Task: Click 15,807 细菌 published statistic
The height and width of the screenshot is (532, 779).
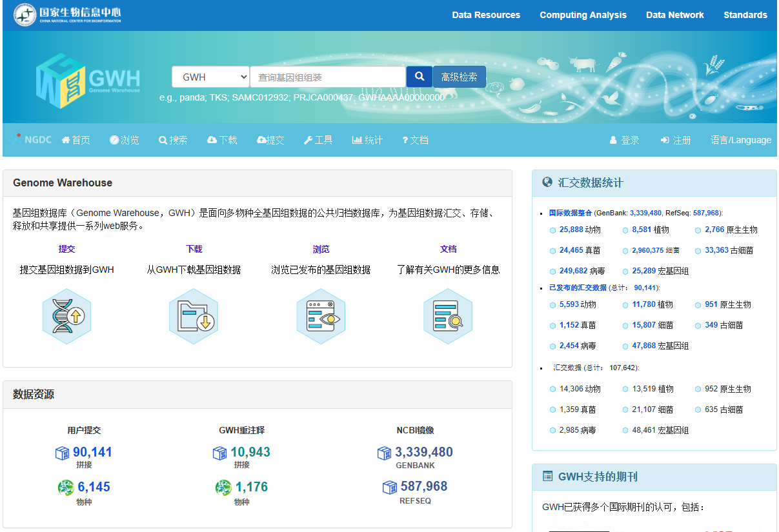Action: point(653,325)
